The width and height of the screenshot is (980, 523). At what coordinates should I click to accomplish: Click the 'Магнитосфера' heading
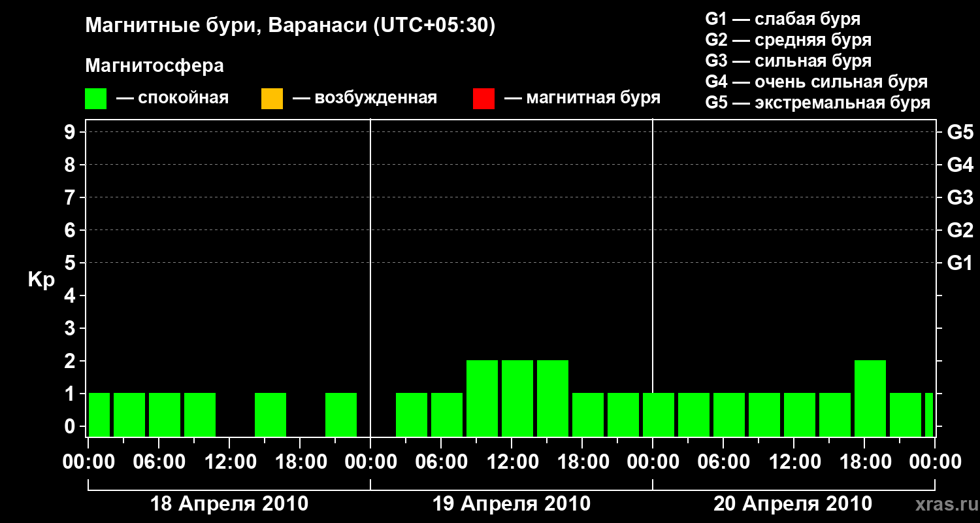[x=154, y=66]
